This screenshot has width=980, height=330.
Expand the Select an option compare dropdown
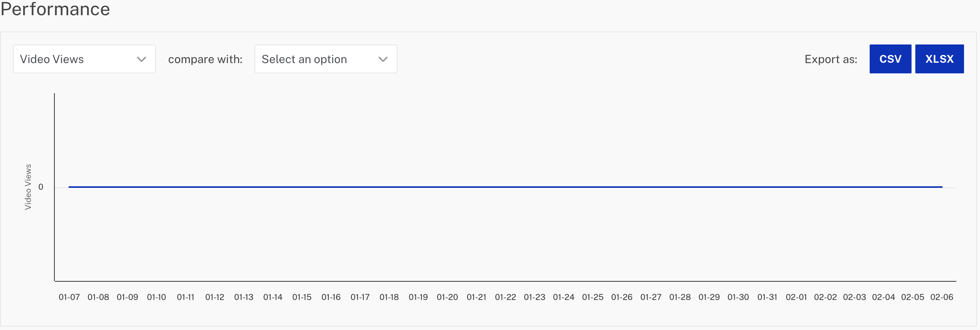[325, 59]
